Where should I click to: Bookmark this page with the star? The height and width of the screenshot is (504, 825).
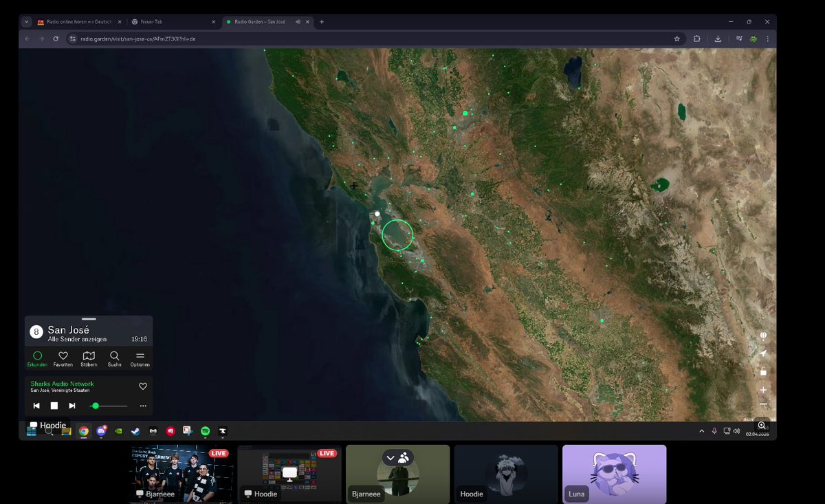coord(676,39)
